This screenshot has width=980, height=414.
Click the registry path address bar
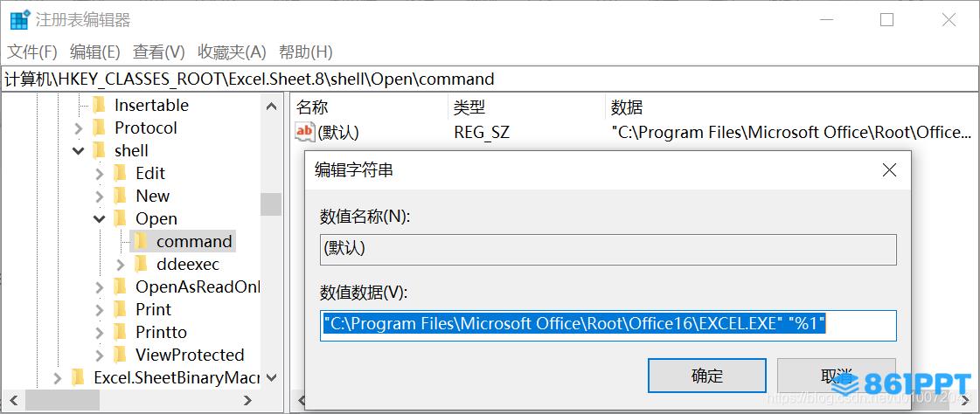pos(490,79)
